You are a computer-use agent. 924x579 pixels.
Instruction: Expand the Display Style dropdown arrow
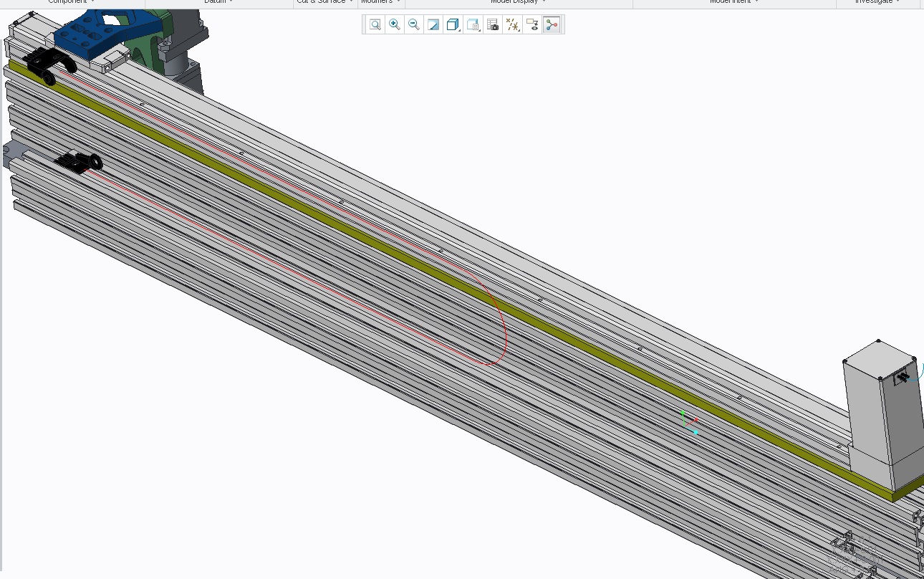(459, 29)
